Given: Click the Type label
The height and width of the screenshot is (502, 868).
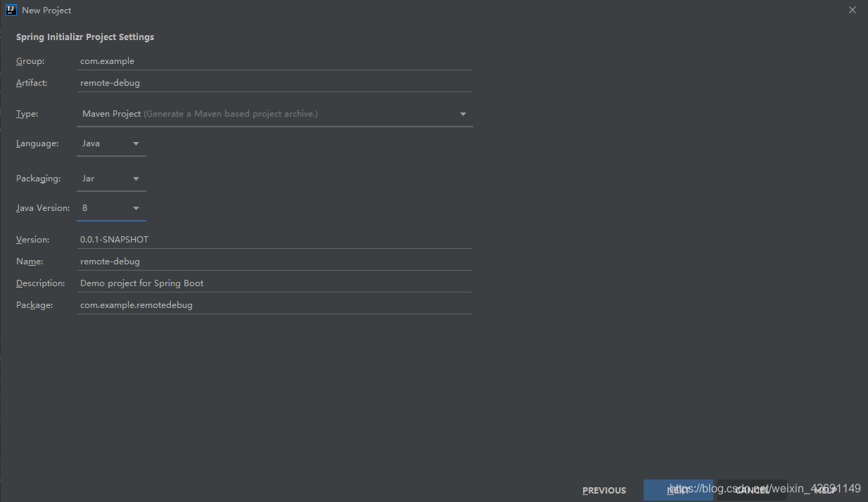Looking at the screenshot, I should 27,114.
